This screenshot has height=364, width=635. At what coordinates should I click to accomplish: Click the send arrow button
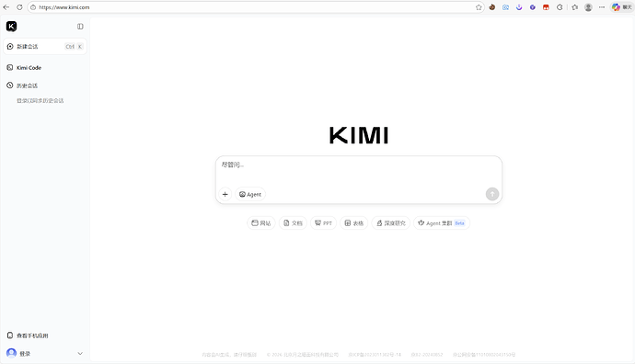point(492,194)
